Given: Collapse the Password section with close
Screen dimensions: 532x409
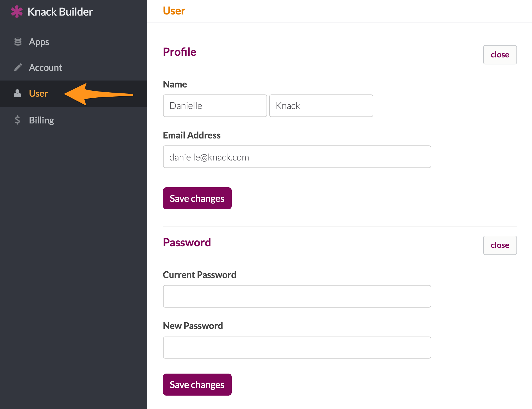Looking at the screenshot, I should [x=500, y=245].
